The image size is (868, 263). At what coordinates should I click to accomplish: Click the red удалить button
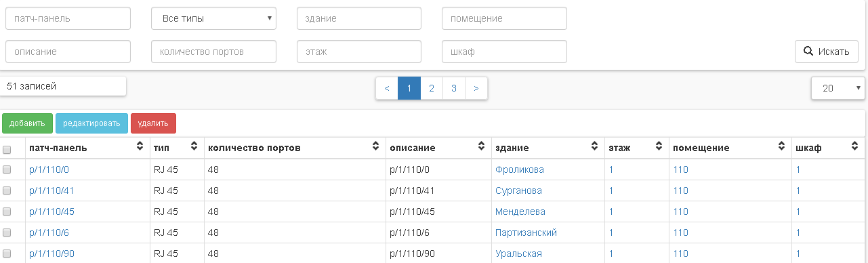(x=153, y=123)
